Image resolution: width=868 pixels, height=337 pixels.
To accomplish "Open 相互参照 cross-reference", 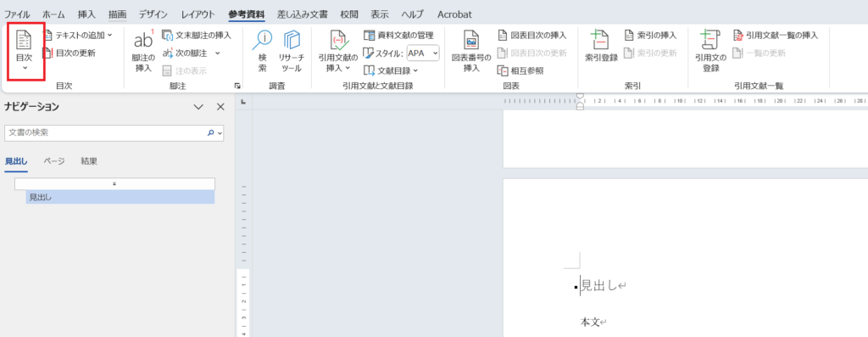I will click(520, 70).
